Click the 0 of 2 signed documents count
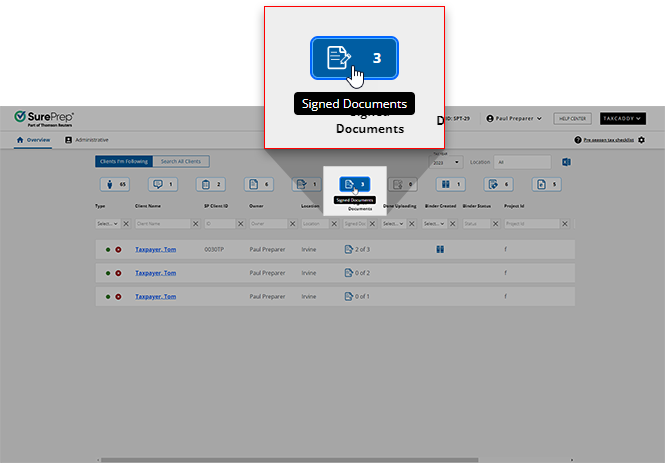Image resolution: width=665 pixels, height=463 pixels. click(x=362, y=273)
